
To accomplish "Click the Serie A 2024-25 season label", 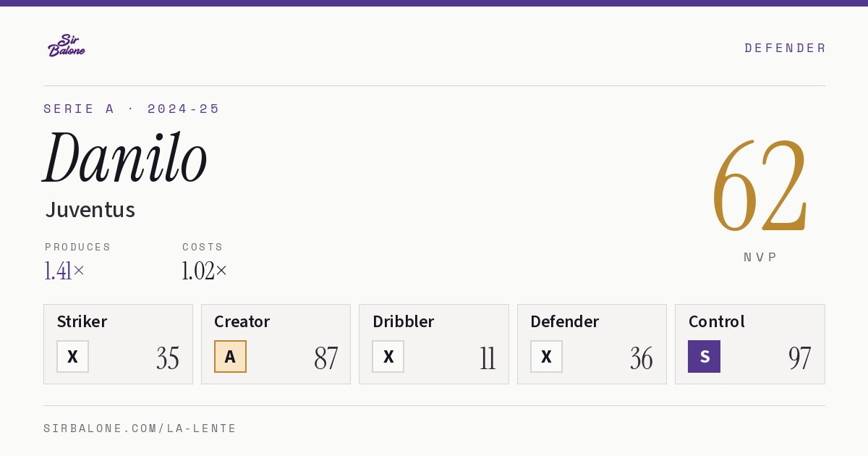I will [x=132, y=109].
